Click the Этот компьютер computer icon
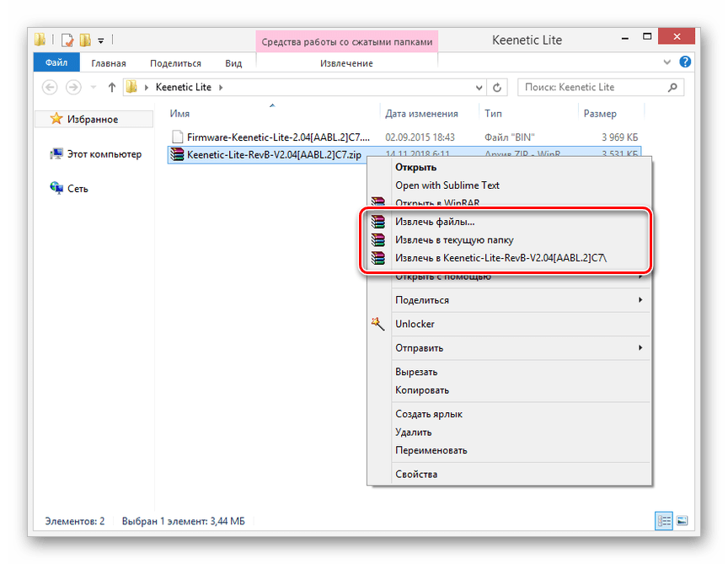Viewport: 728px width, 564px height. click(56, 153)
